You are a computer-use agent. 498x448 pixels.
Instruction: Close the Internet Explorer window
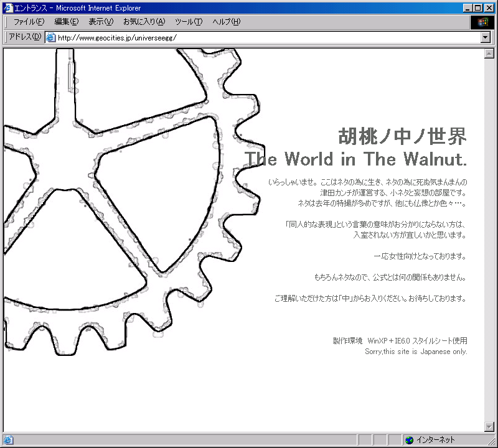pos(489,8)
